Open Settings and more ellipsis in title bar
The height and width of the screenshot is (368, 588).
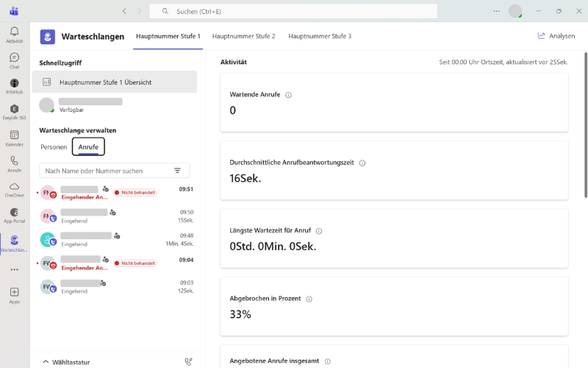point(497,11)
